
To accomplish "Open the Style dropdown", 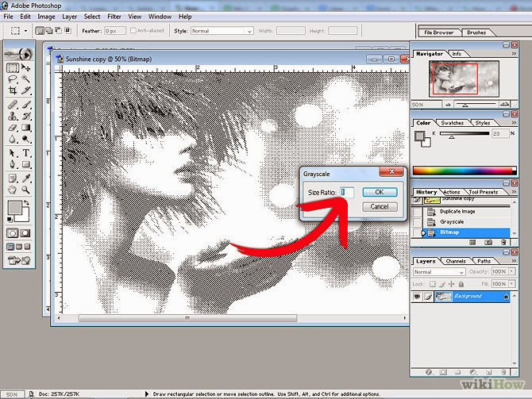I will pos(222,31).
